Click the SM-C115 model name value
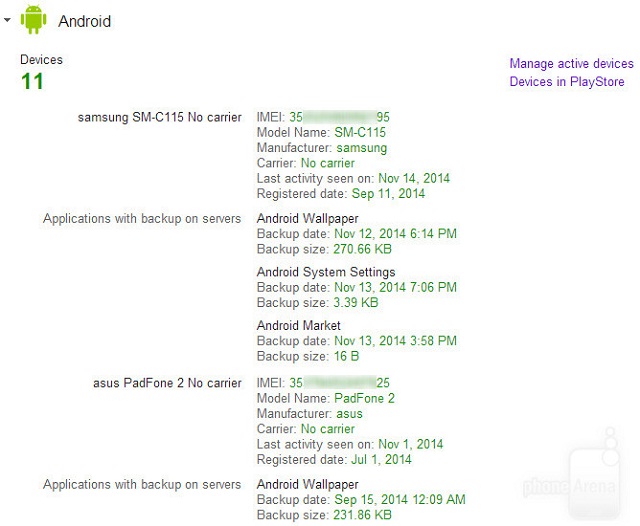Screen dimensions: 640x526 [360, 132]
